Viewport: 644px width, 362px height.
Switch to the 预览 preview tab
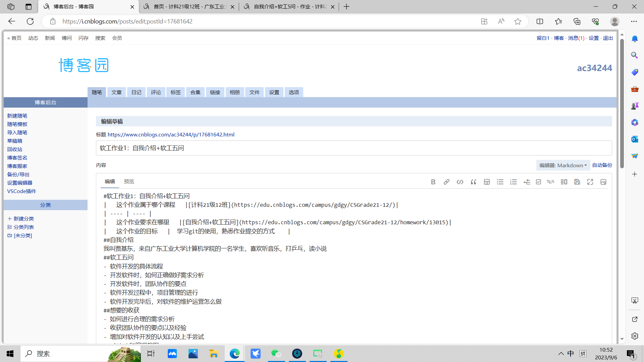coord(129,181)
